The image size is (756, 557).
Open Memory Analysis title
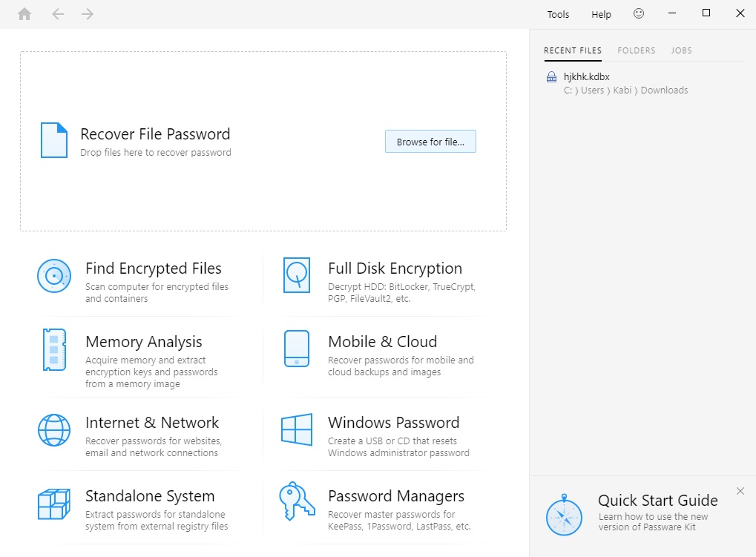144,342
